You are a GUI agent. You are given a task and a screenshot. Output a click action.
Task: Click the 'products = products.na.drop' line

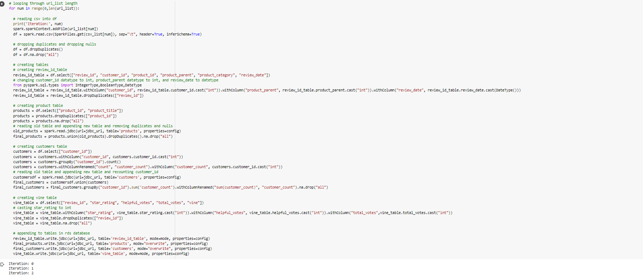48,121
